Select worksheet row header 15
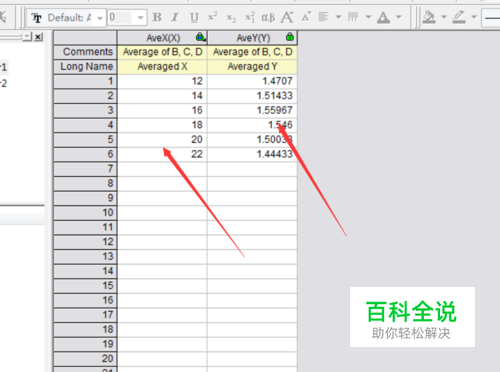 [x=85, y=286]
